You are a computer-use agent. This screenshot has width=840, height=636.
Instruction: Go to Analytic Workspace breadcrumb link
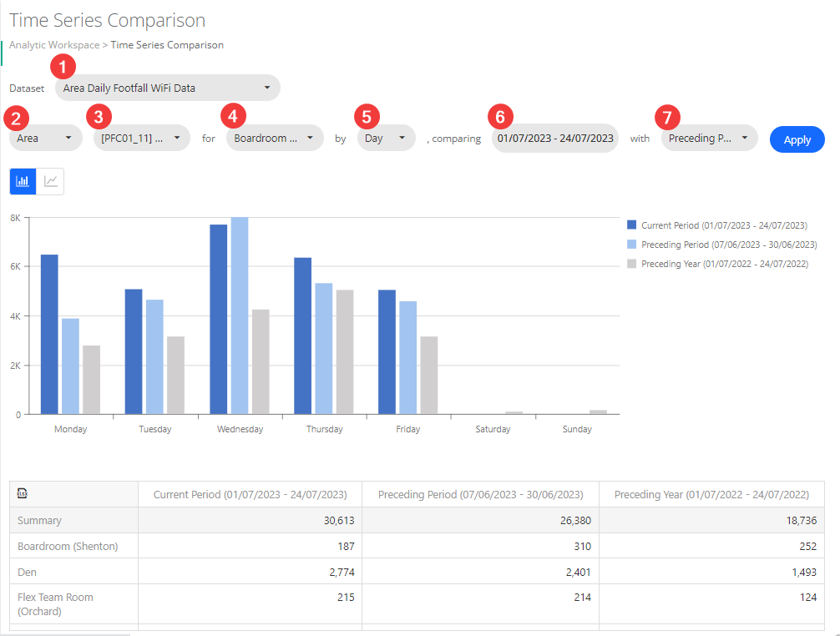pyautogui.click(x=54, y=45)
